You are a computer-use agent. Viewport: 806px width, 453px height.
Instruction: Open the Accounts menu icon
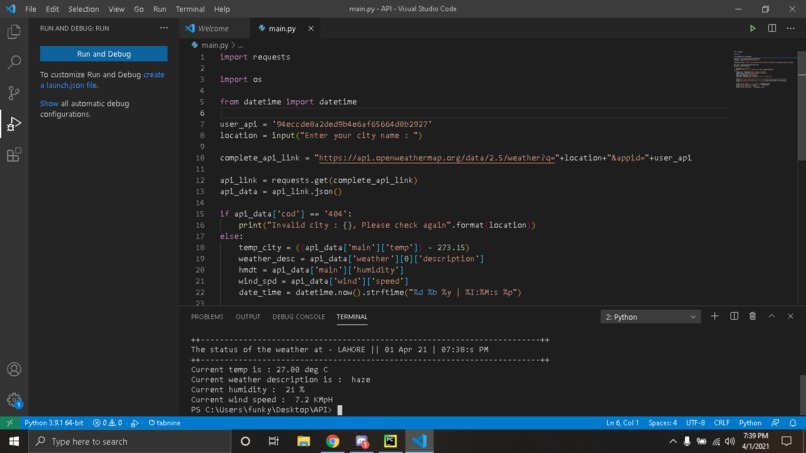coord(14,369)
